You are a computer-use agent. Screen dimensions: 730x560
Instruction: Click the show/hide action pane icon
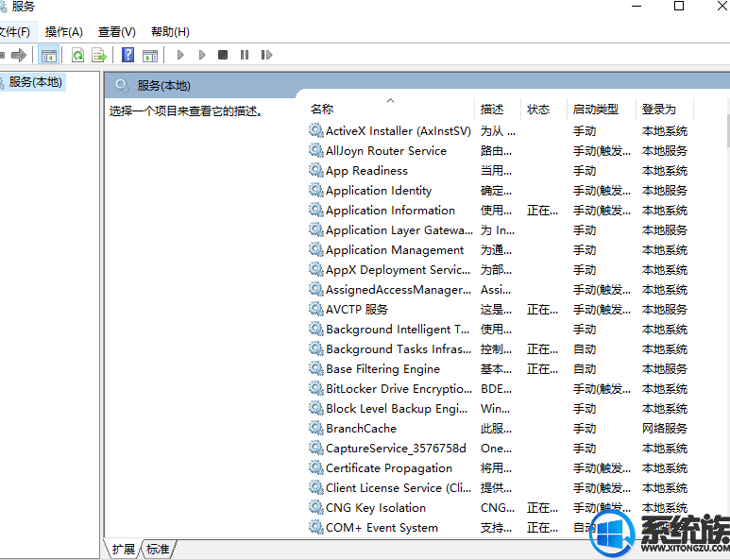pos(150,55)
